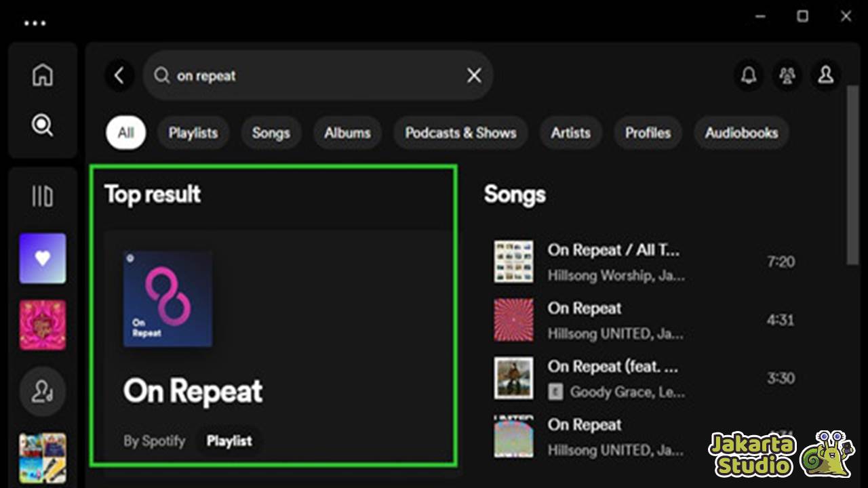Filter results by Artists
This screenshot has height=488, width=868.
pos(571,133)
